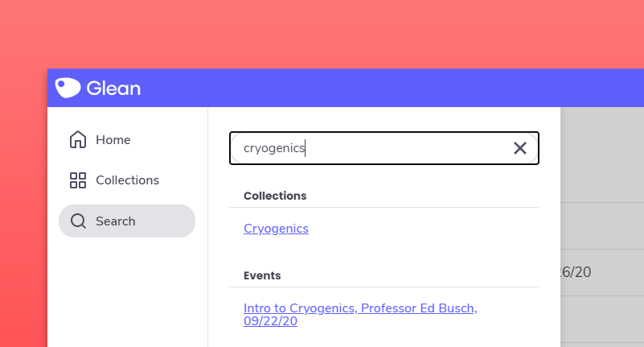This screenshot has height=347, width=644.
Task: Clear the search with the X icon
Action: pos(520,148)
